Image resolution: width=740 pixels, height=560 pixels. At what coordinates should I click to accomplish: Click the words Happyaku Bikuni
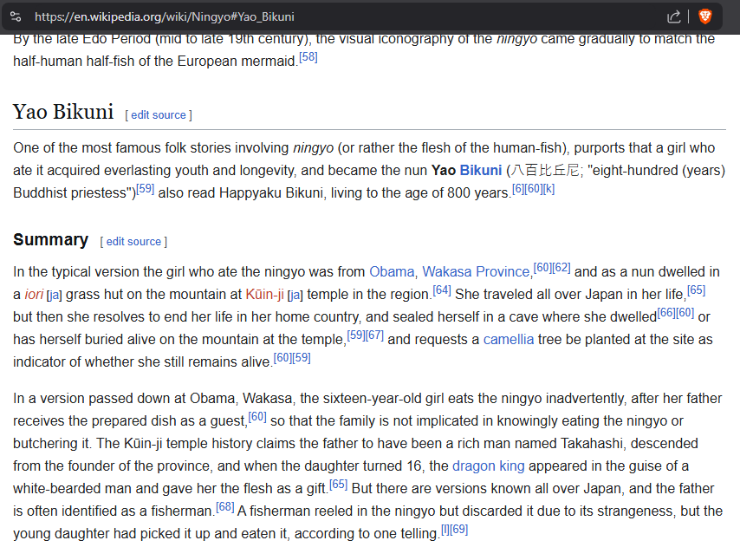click(271, 193)
